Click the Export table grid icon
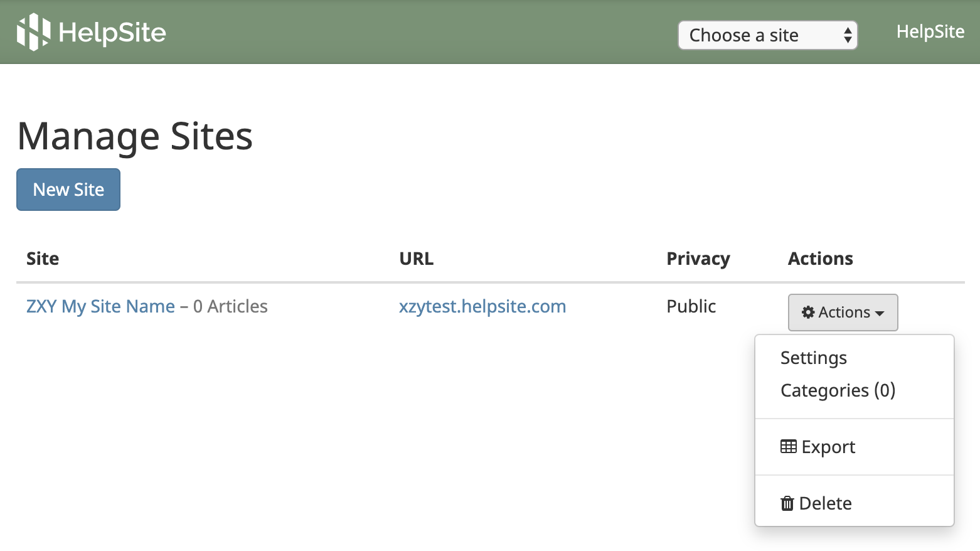 click(x=789, y=446)
